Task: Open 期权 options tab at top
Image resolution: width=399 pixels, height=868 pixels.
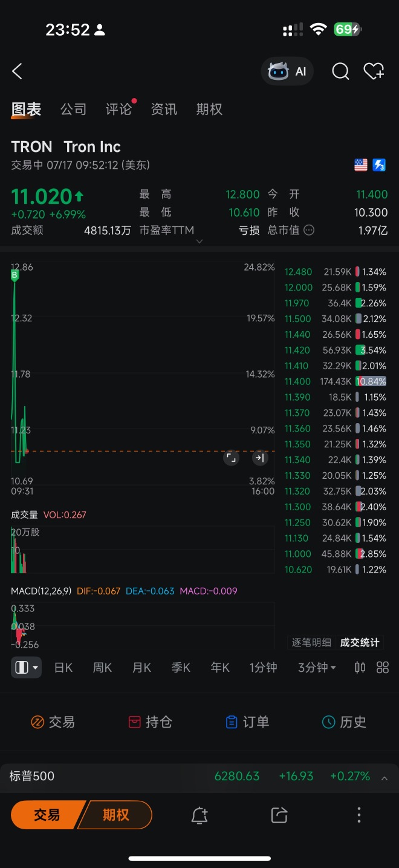Action: coord(209,109)
